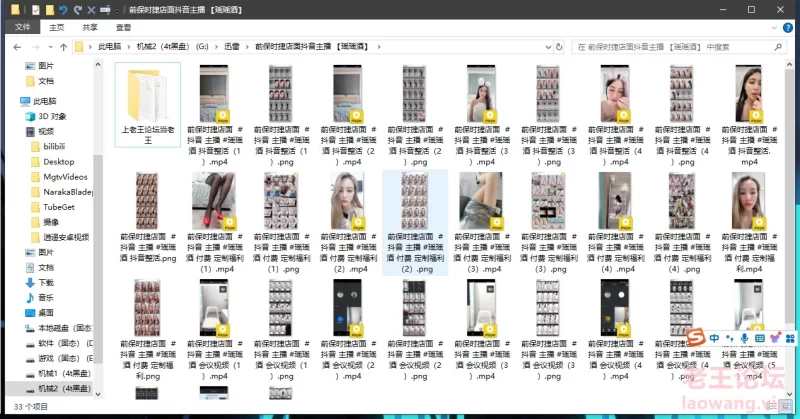Select 付费 定制福利 (1) .mp4 file
The height and width of the screenshot is (419, 800).
[214, 223]
